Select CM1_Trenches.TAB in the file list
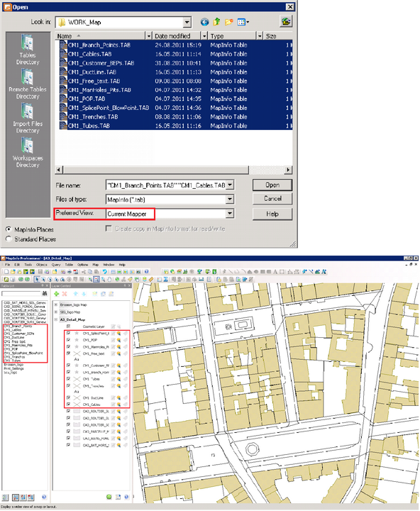Screen dimensions: 420x511 (93, 116)
